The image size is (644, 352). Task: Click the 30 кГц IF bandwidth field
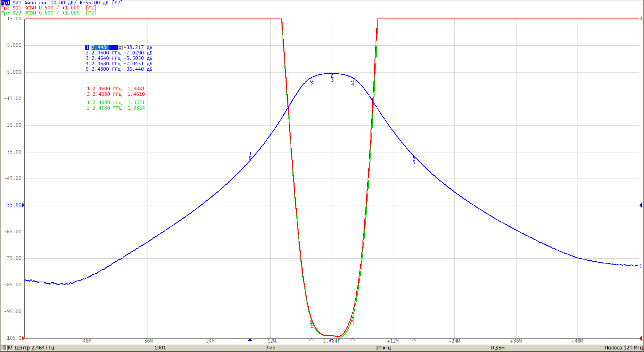[x=383, y=348]
